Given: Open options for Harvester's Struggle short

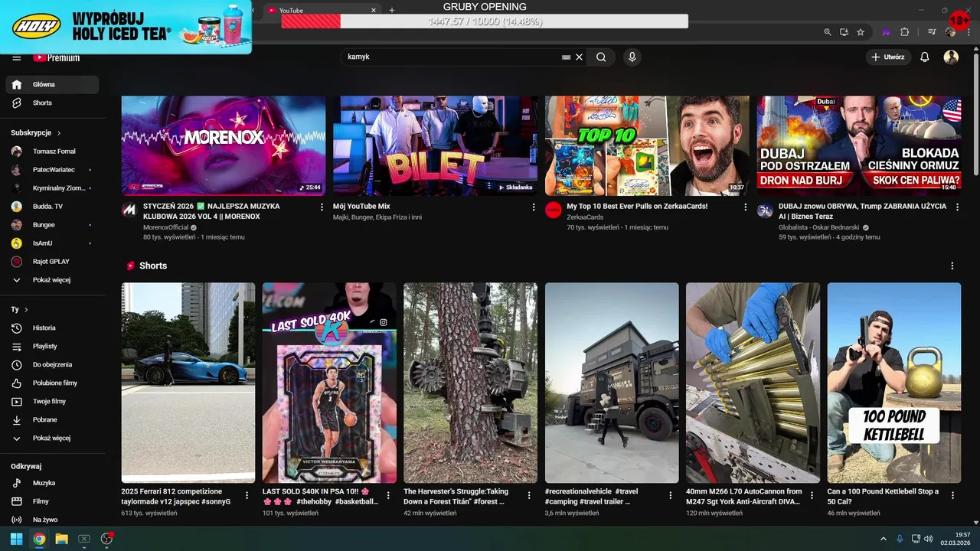Looking at the screenshot, I should 529,495.
